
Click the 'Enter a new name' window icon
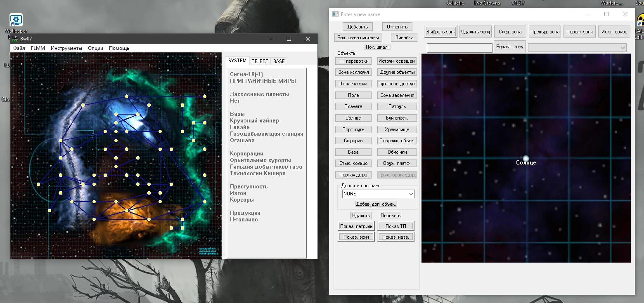point(336,14)
